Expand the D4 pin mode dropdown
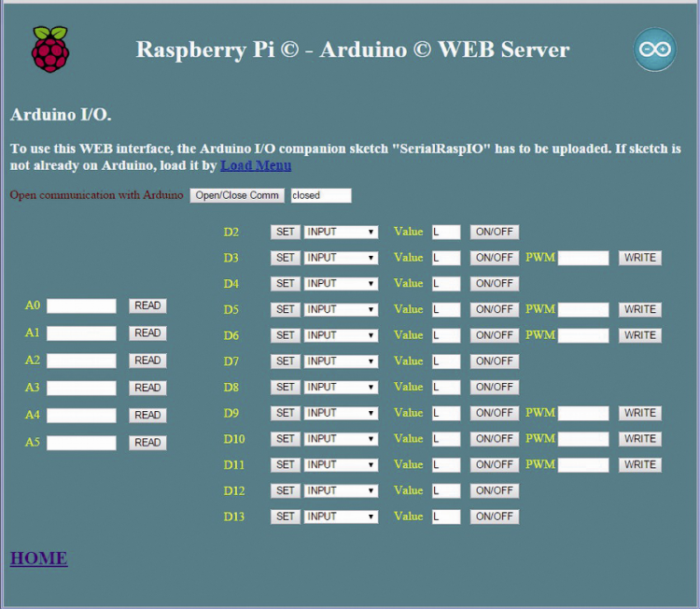 [341, 284]
